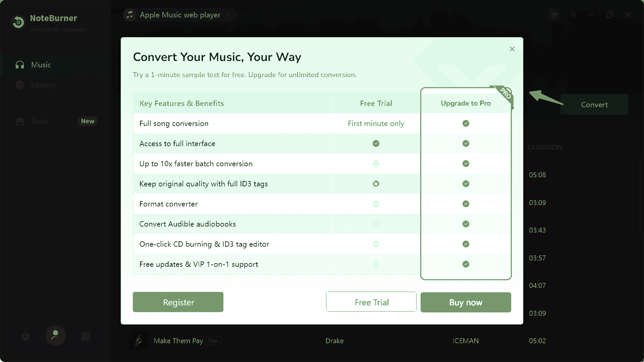Click the Trial tag beside Make Them Pay
This screenshot has width=644, height=362.
coord(213,341)
